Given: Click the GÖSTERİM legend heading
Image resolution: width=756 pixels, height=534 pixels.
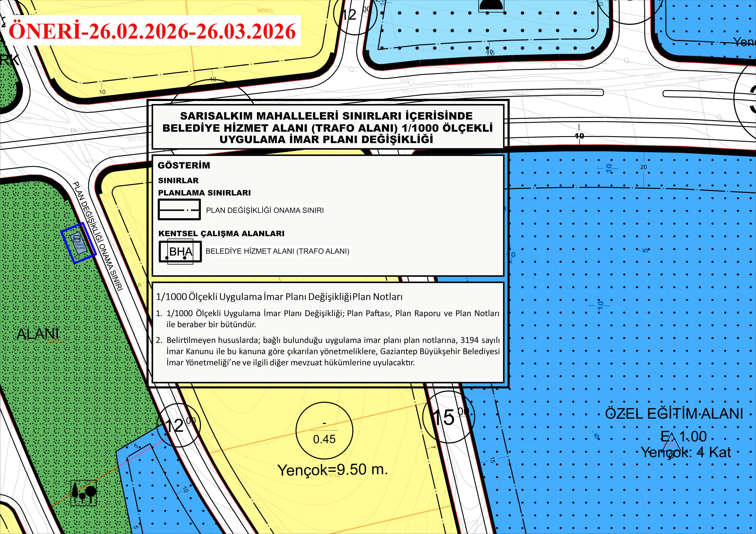Looking at the screenshot, I should [184, 165].
